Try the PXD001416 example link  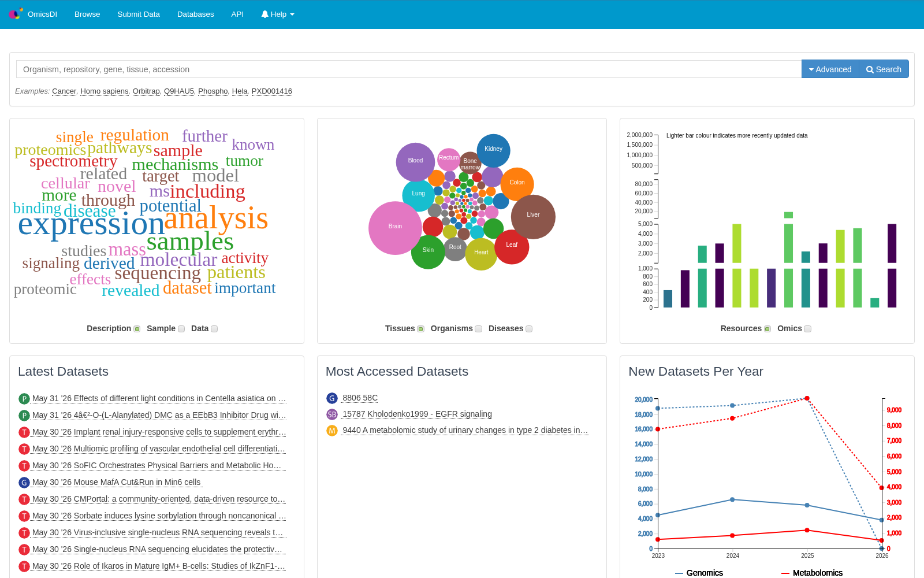tap(272, 91)
